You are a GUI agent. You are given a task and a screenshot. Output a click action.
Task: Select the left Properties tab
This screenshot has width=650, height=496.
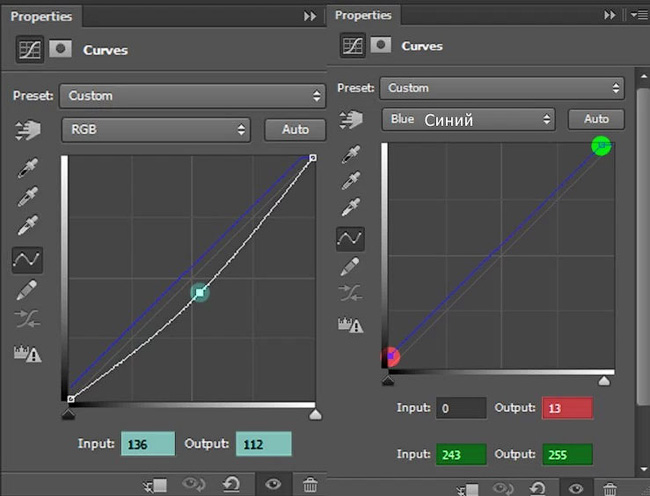41,16
